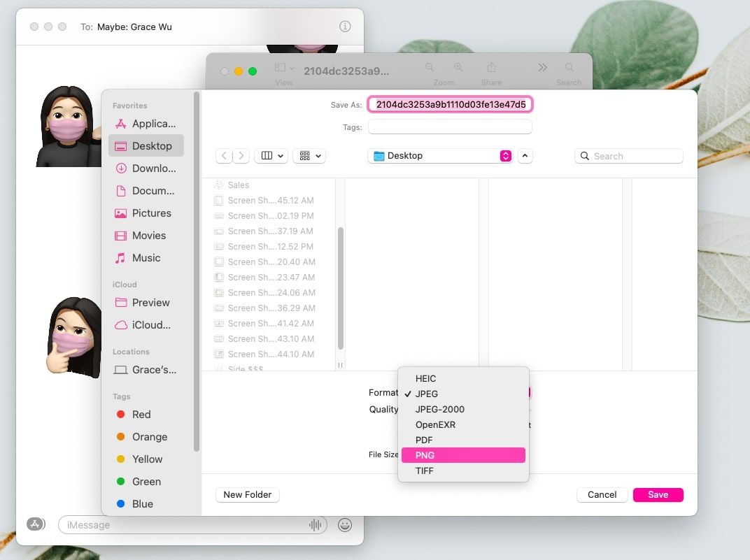Select the Blue tag
The image size is (750, 560).
tap(146, 504)
